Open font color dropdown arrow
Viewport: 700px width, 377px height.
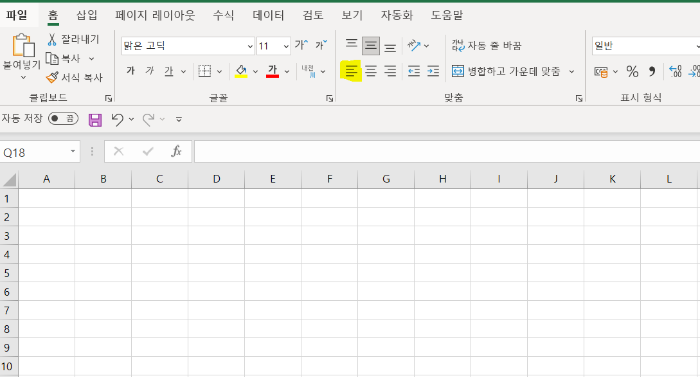287,71
